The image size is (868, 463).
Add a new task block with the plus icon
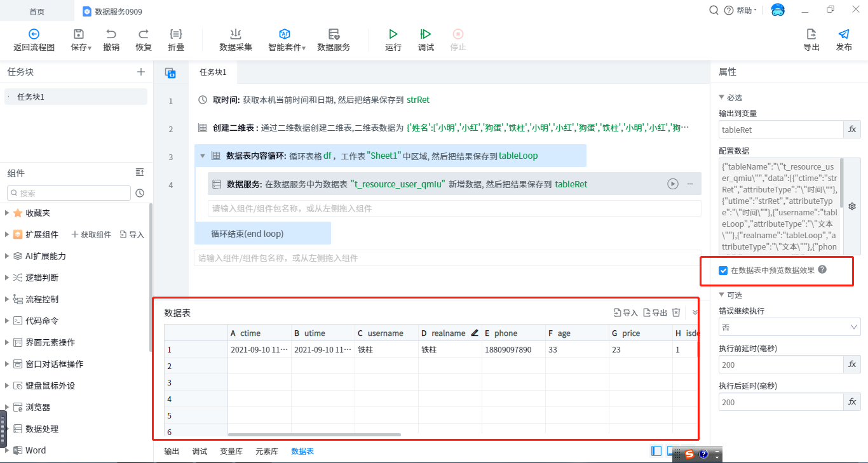pyautogui.click(x=141, y=72)
